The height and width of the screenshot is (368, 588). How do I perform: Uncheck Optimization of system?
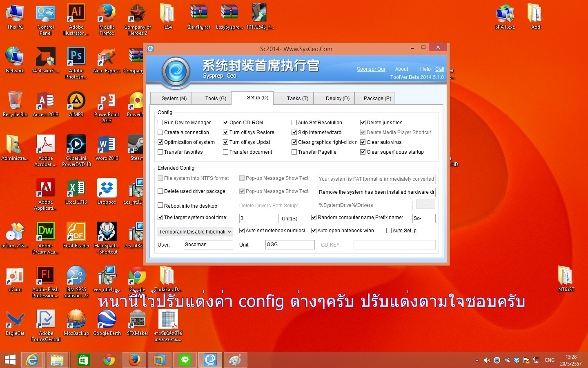pos(160,142)
